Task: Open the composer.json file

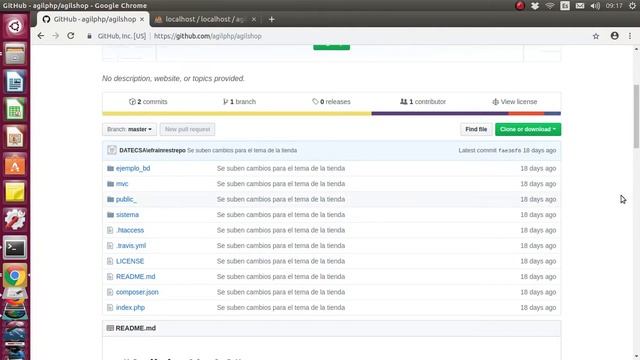Action: point(137,292)
